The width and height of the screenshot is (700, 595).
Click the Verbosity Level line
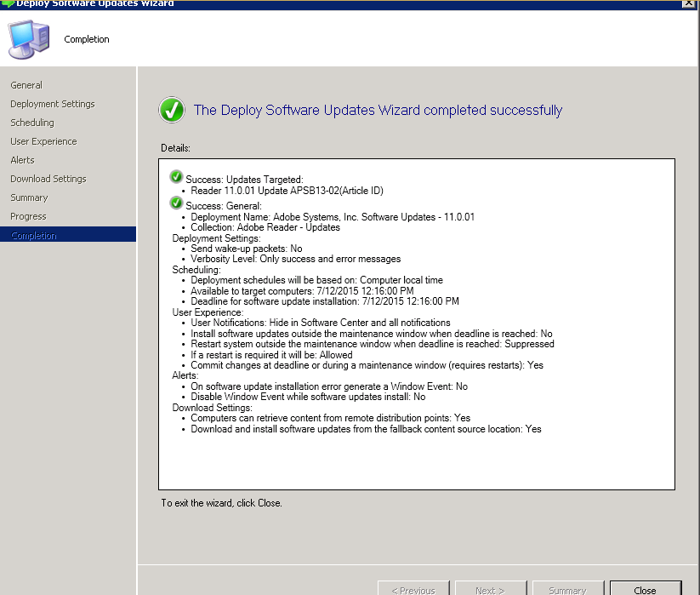tap(295, 259)
